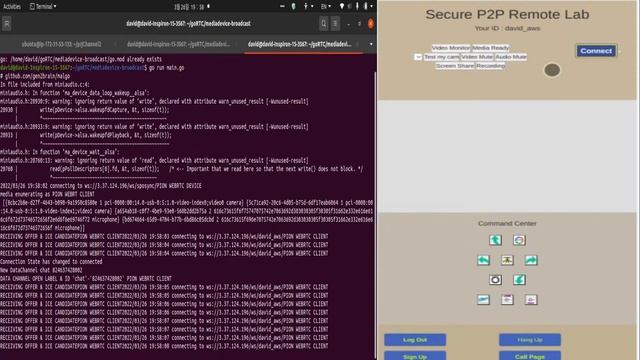Toggle Audio Mute
This screenshot has height=360, width=640.
click(511, 57)
